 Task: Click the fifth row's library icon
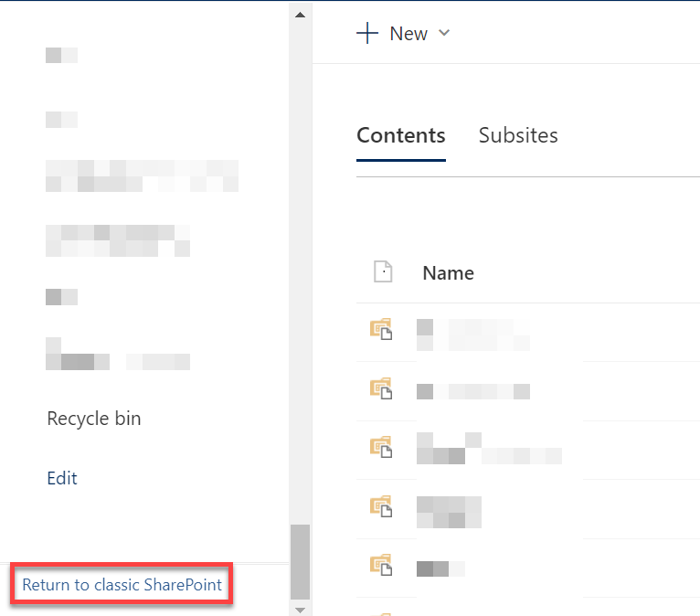pyautogui.click(x=380, y=565)
